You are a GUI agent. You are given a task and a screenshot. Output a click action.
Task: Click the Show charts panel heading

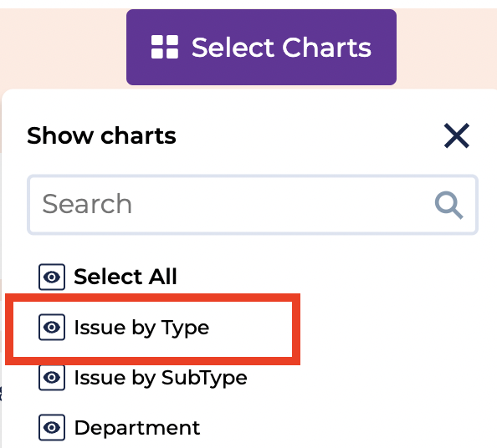coord(101,135)
